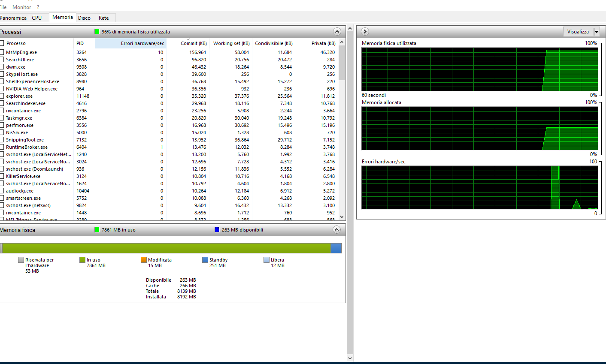Sort by Errori hardware/sec column header

tap(130, 43)
